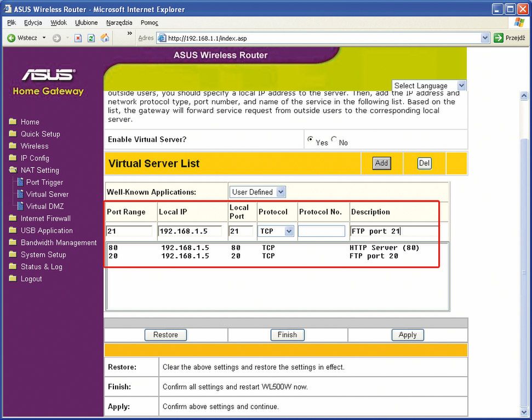Open the Protocol TCP dropdown
Screen dimensions: 532x420
tap(276, 231)
